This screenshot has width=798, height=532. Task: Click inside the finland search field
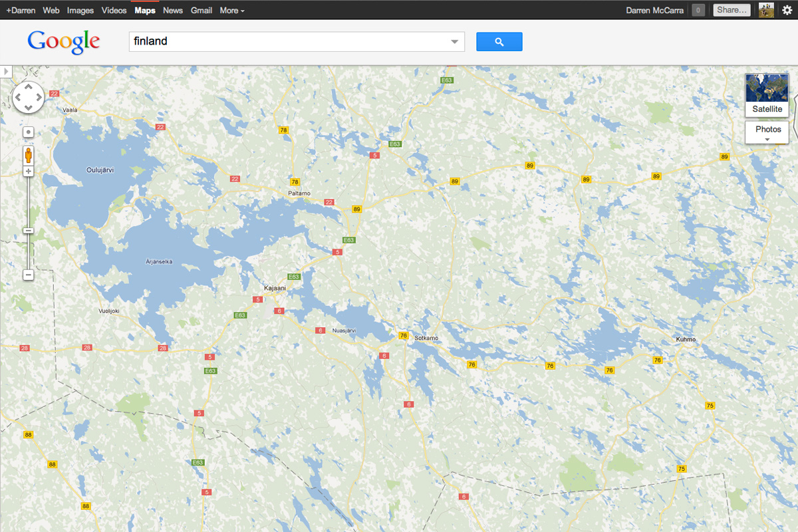[266, 41]
